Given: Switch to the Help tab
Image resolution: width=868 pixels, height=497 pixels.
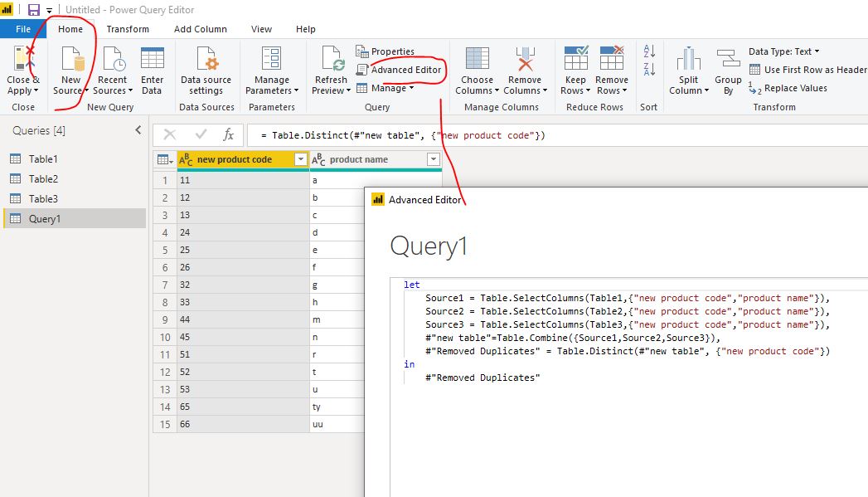Looking at the screenshot, I should point(306,29).
